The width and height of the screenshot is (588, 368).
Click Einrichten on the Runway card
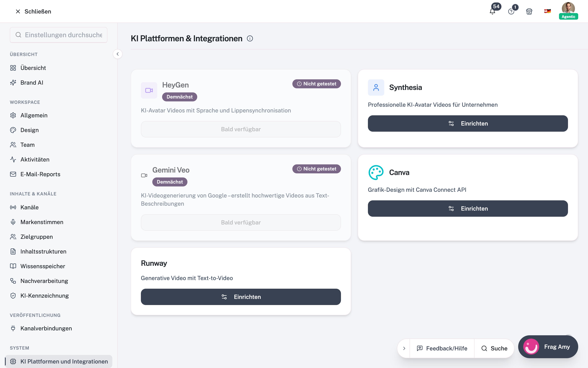tap(241, 297)
